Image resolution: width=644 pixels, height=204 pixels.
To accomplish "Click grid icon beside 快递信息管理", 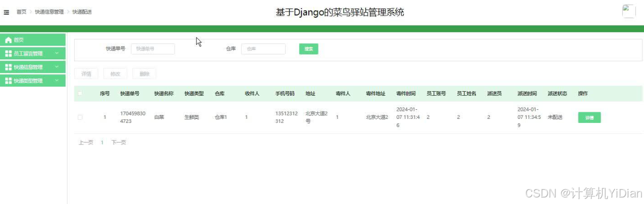I will pos(8,67).
